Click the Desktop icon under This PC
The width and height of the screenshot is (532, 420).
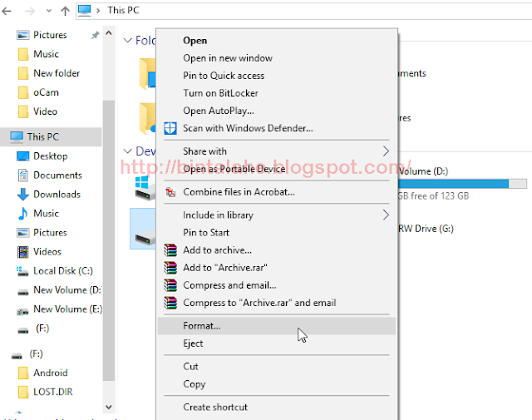tap(23, 156)
